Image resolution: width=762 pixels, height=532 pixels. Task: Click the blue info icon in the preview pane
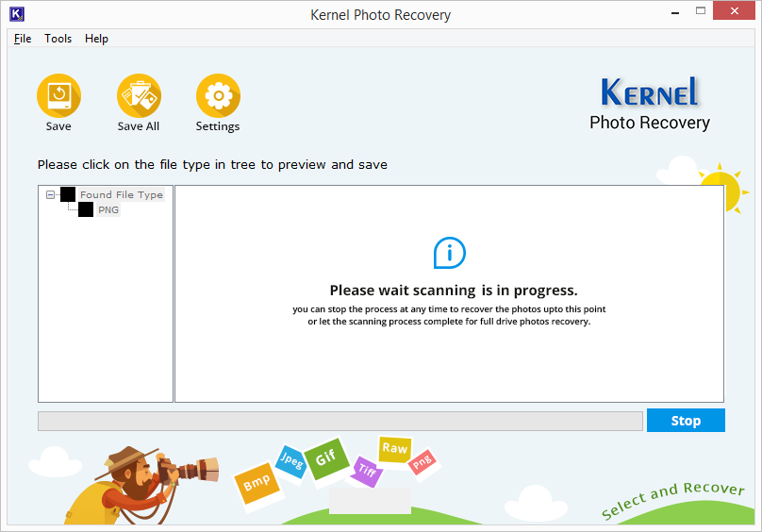click(450, 253)
